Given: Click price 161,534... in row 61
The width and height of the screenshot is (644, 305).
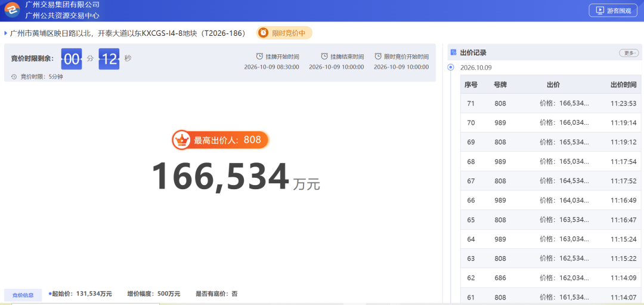Looking at the screenshot, I should tap(564, 297).
